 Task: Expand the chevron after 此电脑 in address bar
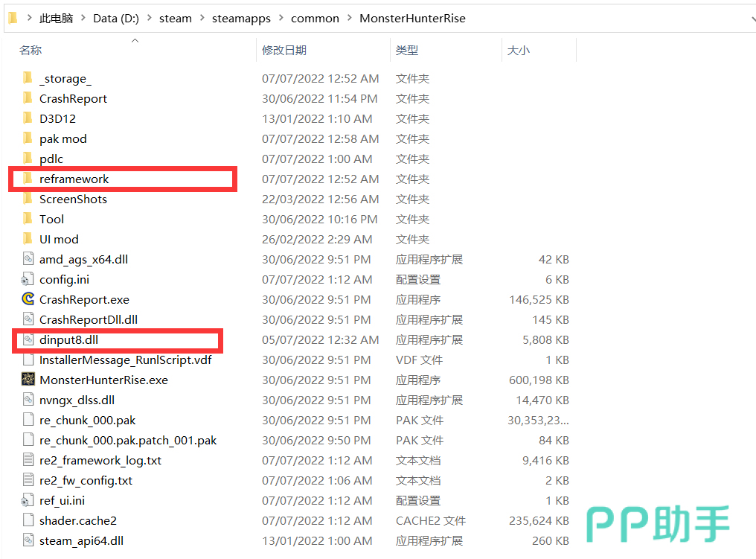click(83, 18)
